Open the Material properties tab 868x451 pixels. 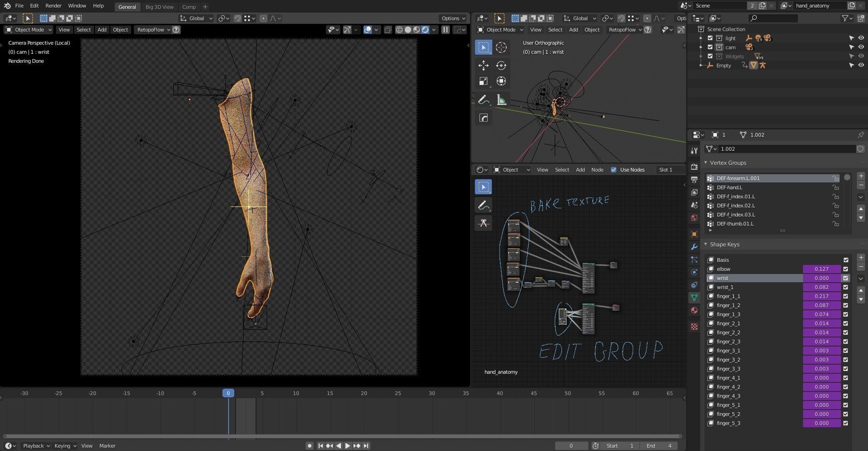point(694,310)
